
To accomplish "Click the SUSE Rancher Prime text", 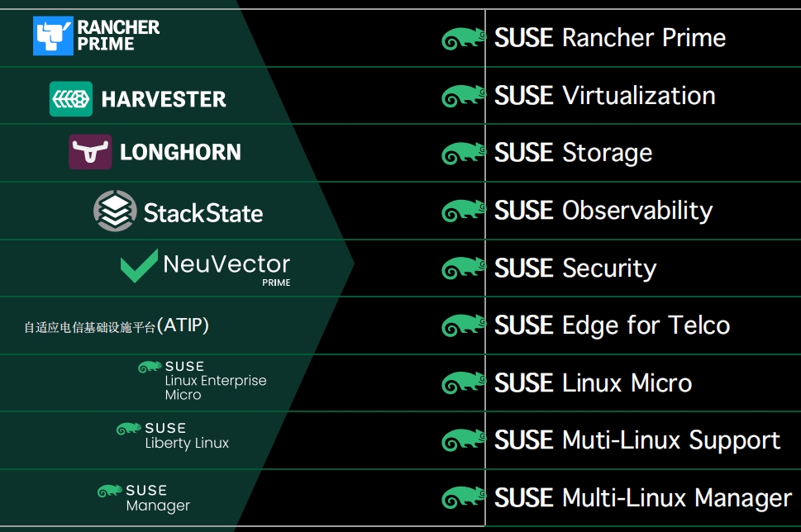I will click(610, 38).
